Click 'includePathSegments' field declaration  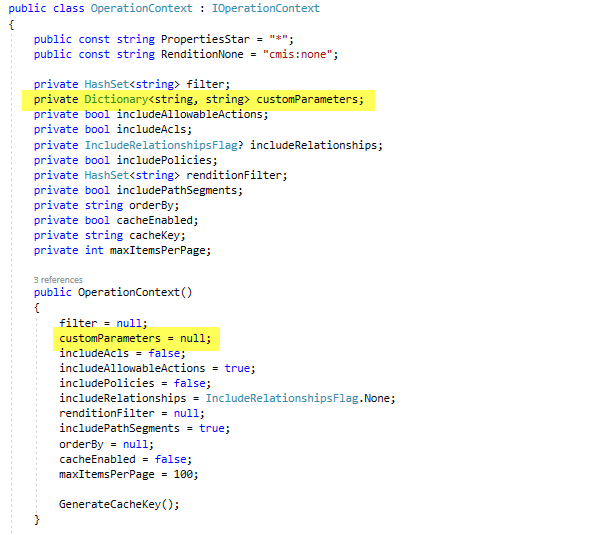pyautogui.click(x=177, y=190)
